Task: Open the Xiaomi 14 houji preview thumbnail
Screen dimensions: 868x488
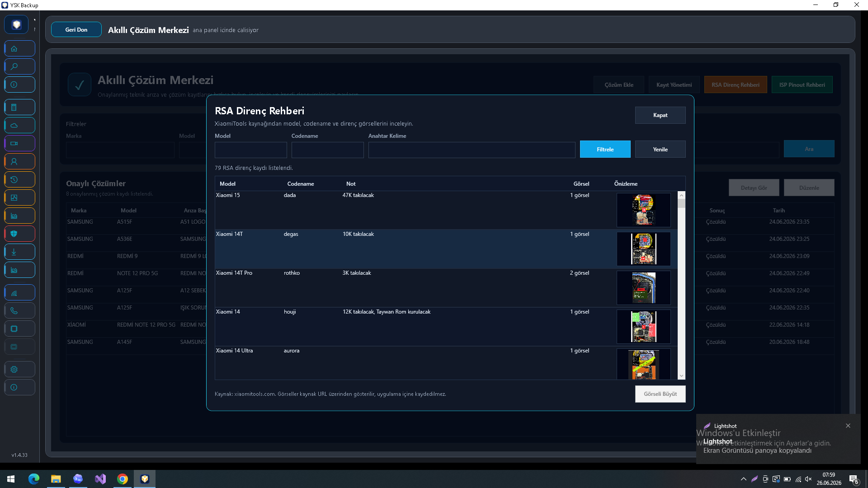Action: 643,327
